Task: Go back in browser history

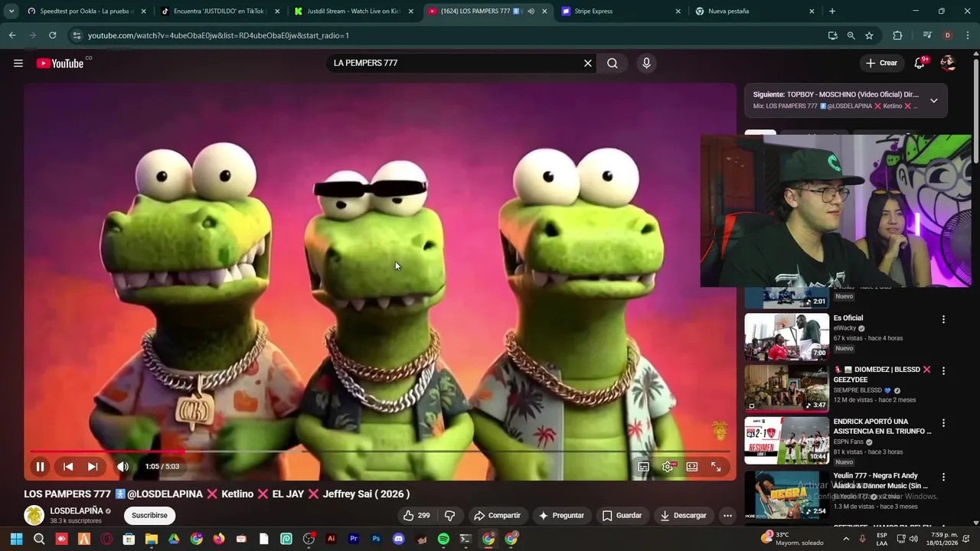Action: (x=12, y=35)
